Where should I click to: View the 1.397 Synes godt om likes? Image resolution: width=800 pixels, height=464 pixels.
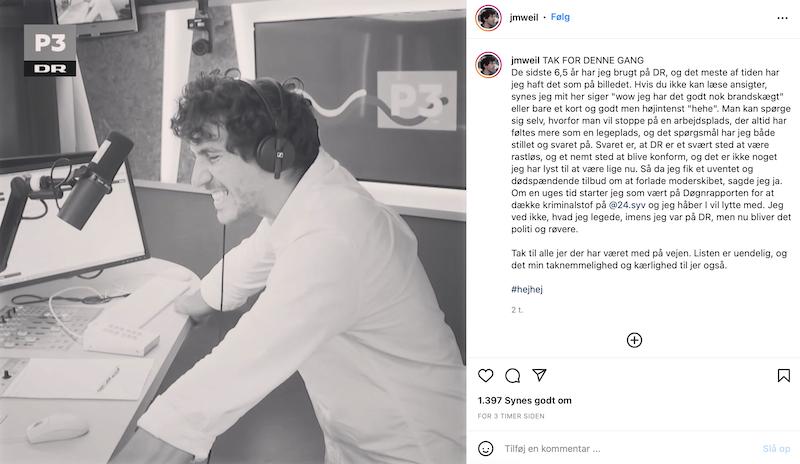524,401
